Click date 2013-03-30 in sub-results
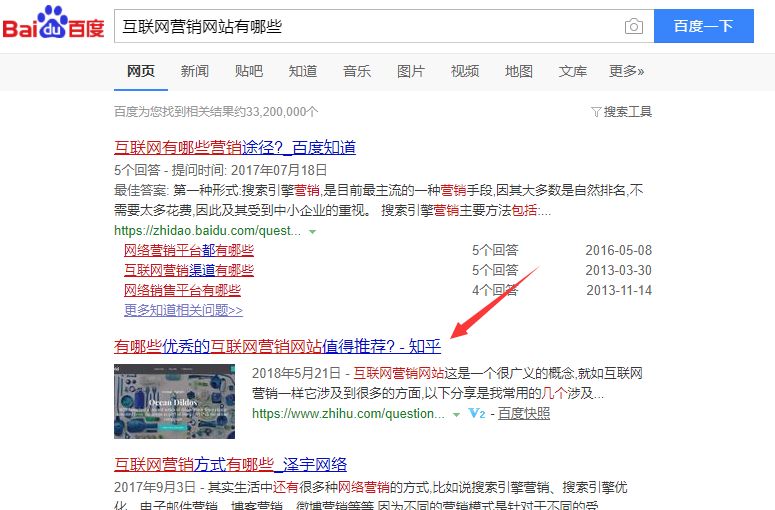Viewport: 775px width, 510px height. [x=619, y=270]
